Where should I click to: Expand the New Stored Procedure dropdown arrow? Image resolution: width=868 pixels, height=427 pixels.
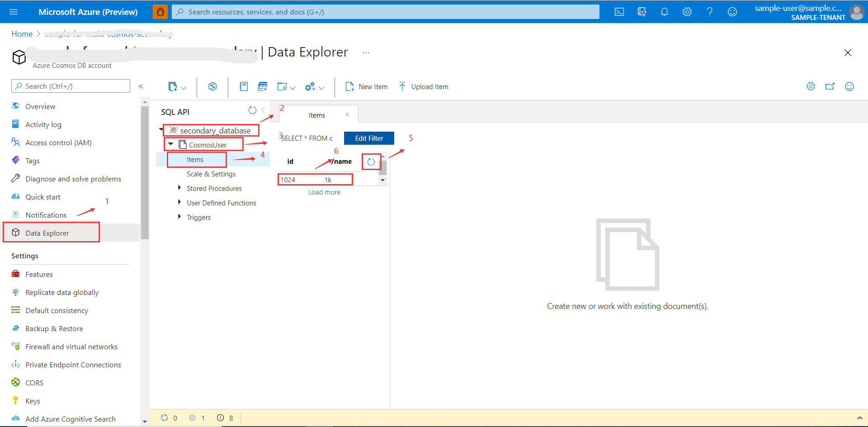pyautogui.click(x=292, y=88)
